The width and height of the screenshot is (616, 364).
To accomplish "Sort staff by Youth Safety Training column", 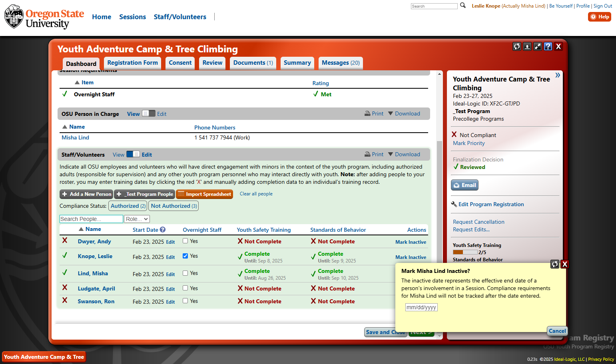I will coord(264,230).
